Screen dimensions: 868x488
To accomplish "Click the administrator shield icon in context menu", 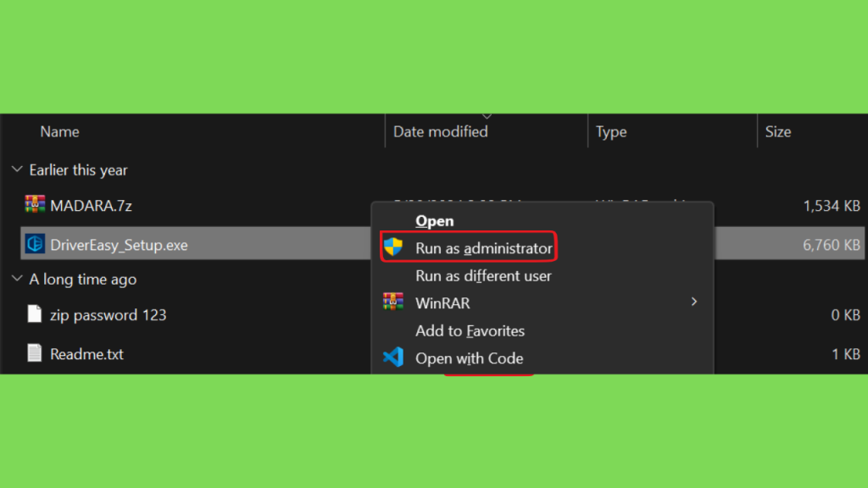I will [393, 247].
